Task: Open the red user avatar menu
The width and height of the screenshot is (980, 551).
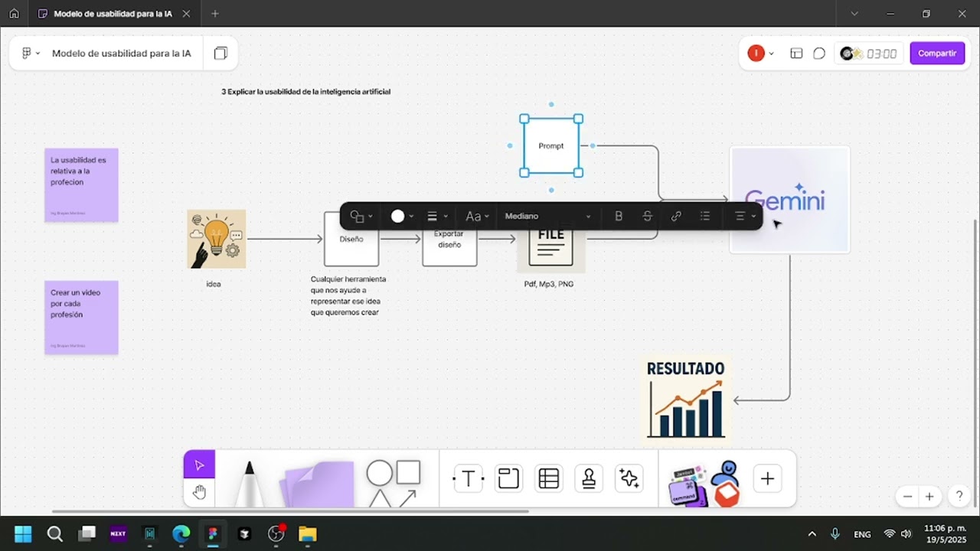Action: 760,54
